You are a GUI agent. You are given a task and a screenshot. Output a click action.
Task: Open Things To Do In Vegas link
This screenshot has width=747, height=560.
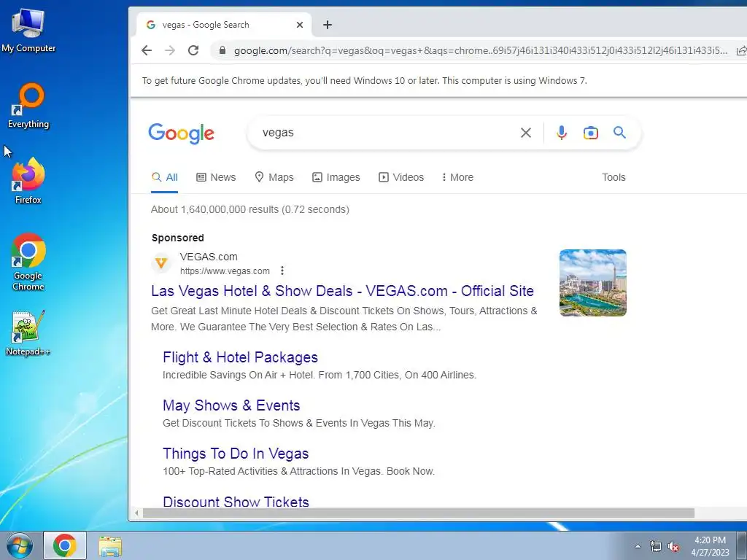(x=236, y=454)
